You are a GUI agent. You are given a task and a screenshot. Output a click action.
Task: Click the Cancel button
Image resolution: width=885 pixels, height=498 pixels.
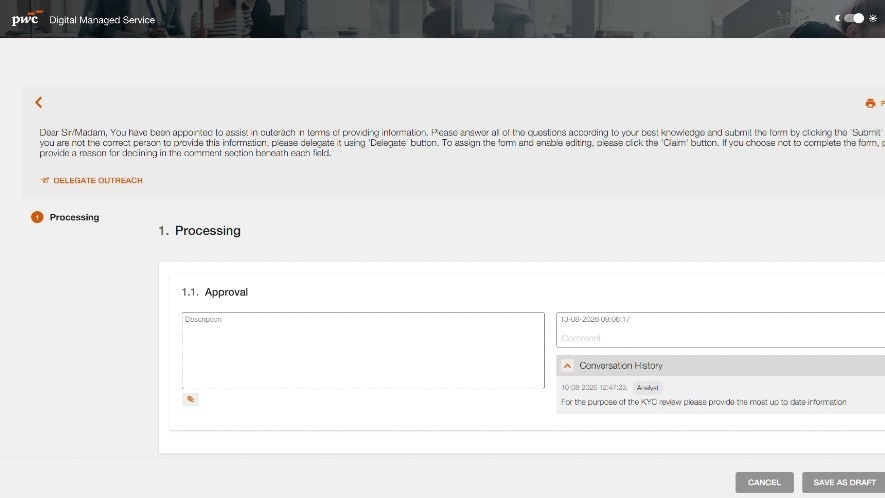764,482
